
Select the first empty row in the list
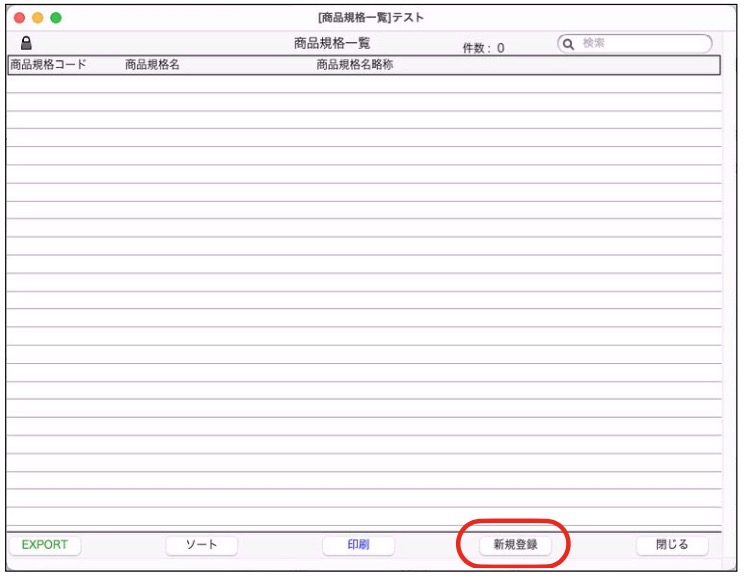point(363,84)
